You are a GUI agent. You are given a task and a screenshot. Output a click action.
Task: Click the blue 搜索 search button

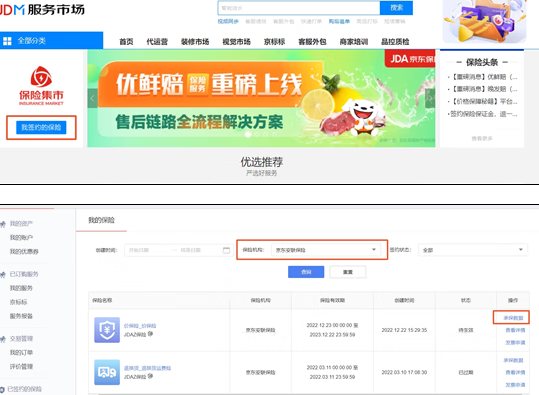click(x=396, y=8)
